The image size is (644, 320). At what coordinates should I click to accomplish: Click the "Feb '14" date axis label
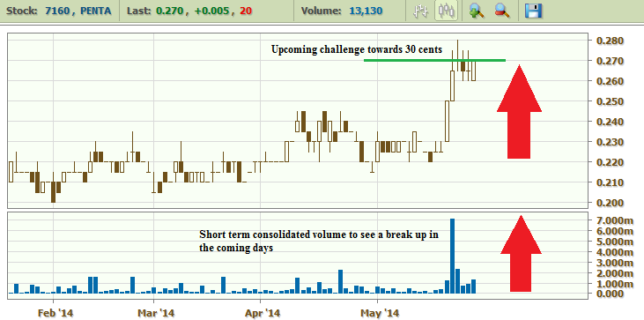coord(55,313)
